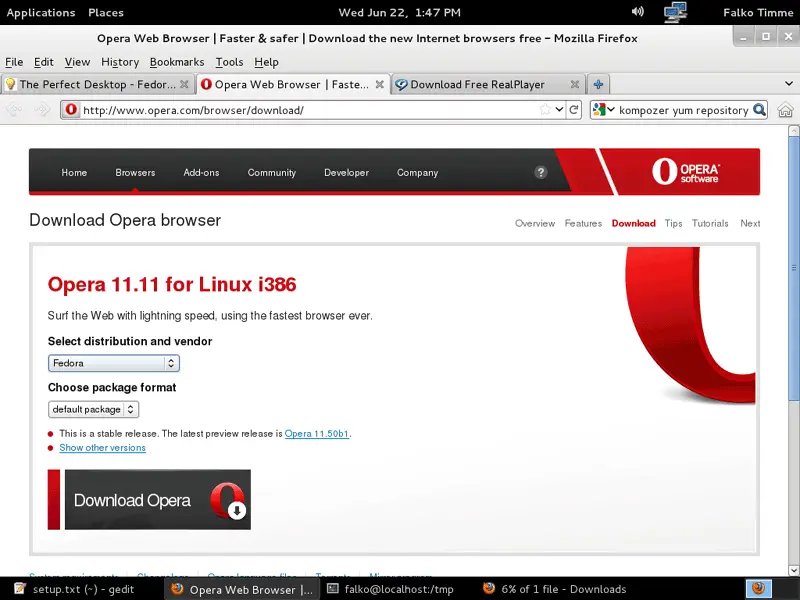
Task: Open Community in Opera navigation
Action: coord(272,172)
